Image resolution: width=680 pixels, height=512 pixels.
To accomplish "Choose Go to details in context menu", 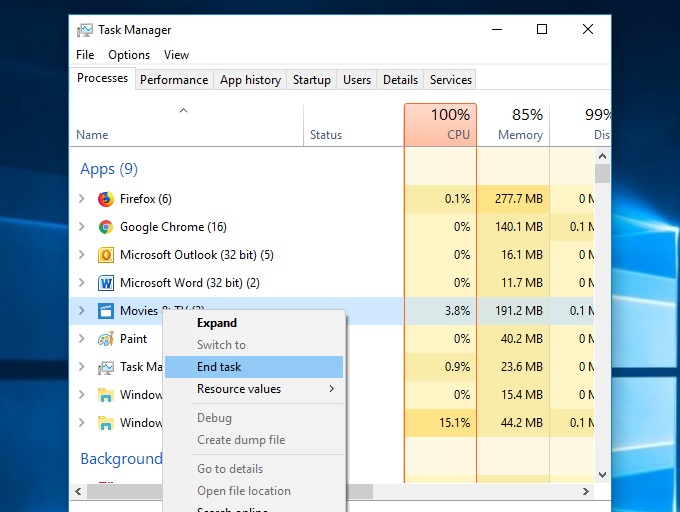I will click(x=254, y=469).
